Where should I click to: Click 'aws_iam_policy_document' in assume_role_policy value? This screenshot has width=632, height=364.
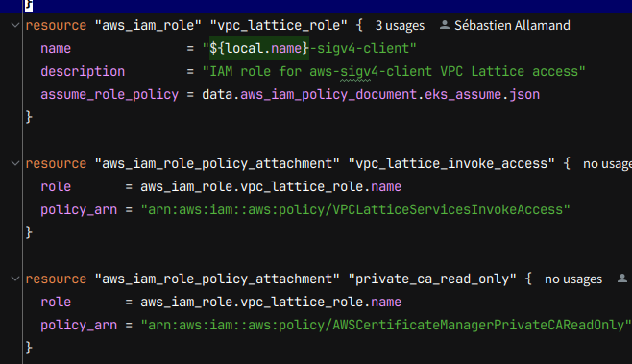(x=328, y=95)
